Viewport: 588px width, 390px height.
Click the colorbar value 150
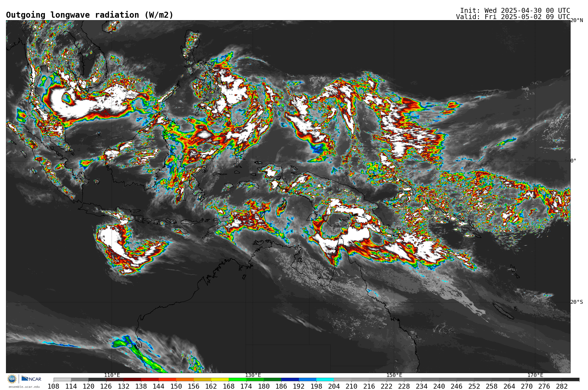pyautogui.click(x=176, y=386)
